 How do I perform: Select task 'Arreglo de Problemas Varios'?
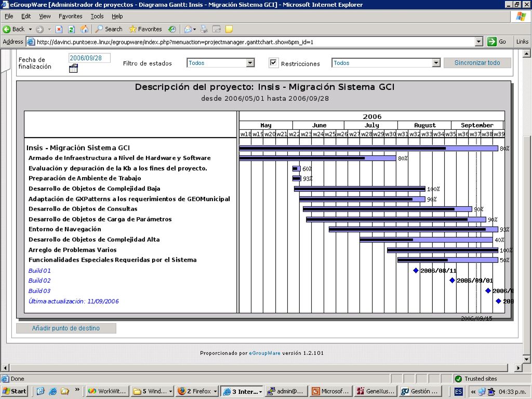(73, 250)
